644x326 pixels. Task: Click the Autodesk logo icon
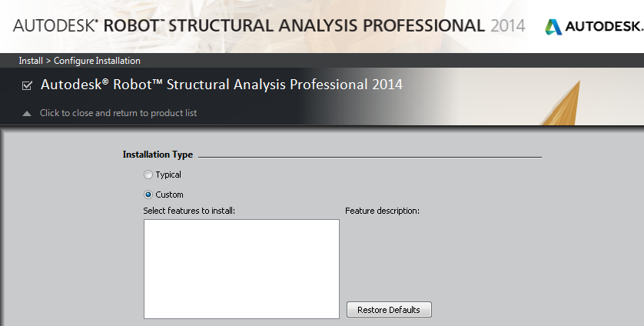553,27
